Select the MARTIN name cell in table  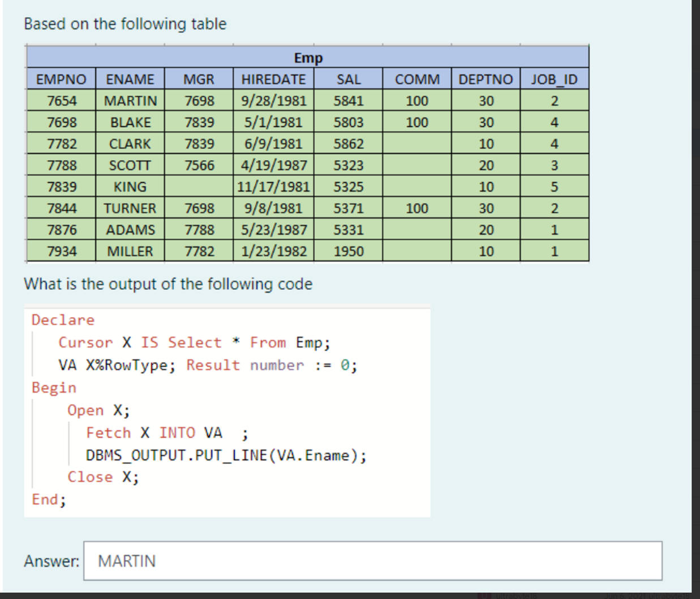tap(130, 101)
